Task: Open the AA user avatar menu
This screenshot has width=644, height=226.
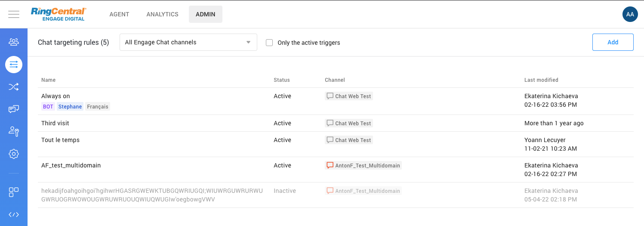Action: [630, 14]
